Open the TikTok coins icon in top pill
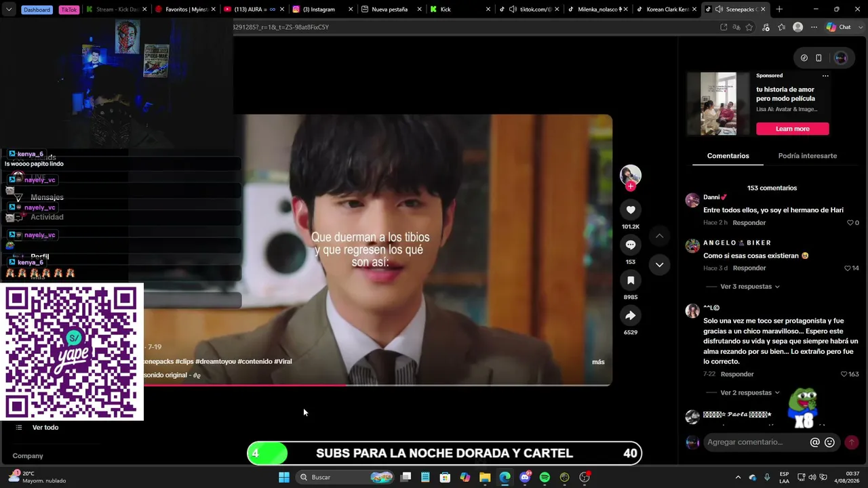Screen dimensions: 868x488 click(804, 58)
